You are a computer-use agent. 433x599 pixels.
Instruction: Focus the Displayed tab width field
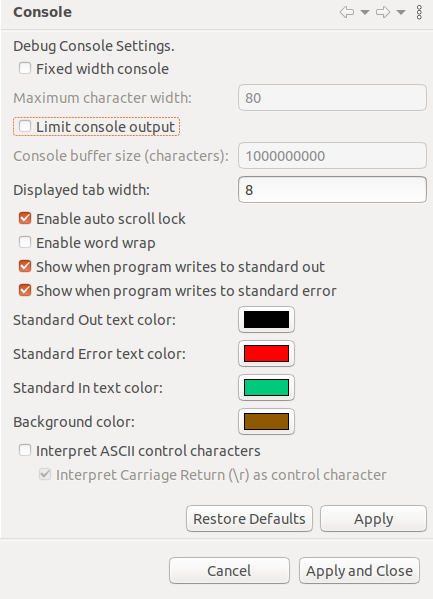332,189
